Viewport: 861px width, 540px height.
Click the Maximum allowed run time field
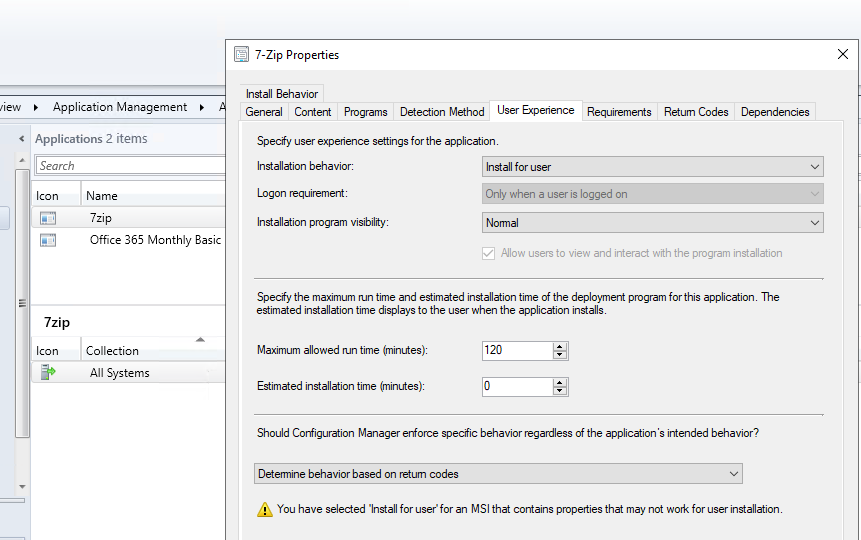(x=518, y=350)
